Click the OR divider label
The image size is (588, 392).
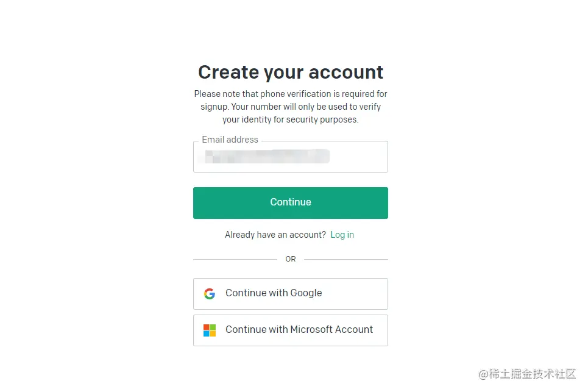click(x=291, y=259)
